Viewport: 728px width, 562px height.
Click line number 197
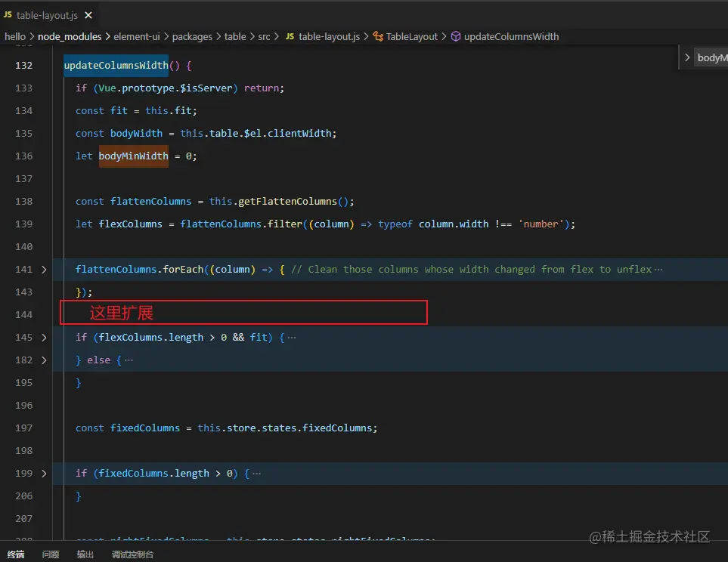pyautogui.click(x=23, y=428)
